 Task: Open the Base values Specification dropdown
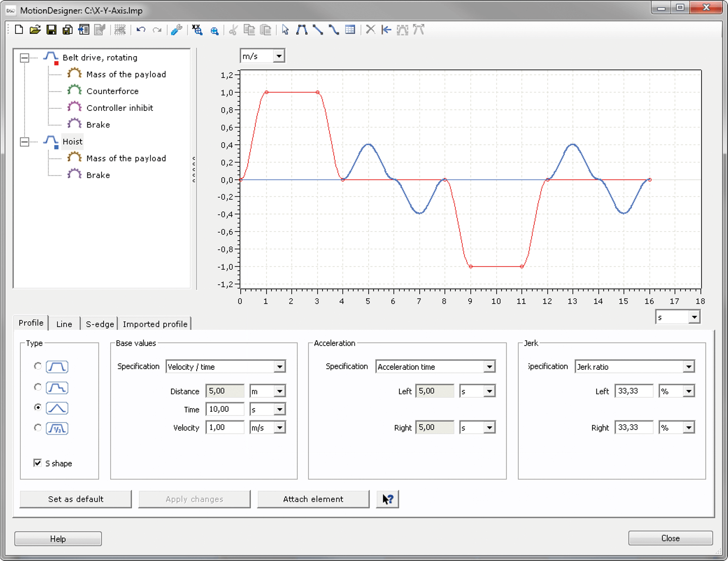point(280,367)
